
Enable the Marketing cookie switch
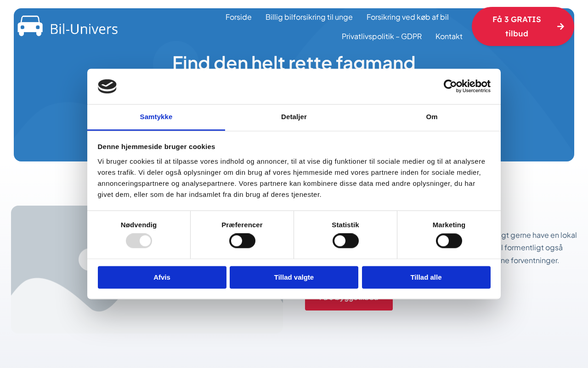click(x=449, y=241)
